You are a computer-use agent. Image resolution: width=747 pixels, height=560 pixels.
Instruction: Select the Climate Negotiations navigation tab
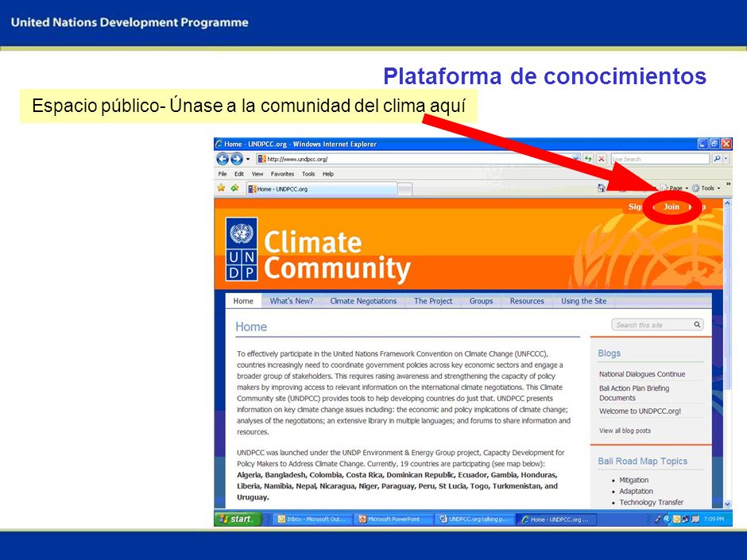[x=363, y=301]
